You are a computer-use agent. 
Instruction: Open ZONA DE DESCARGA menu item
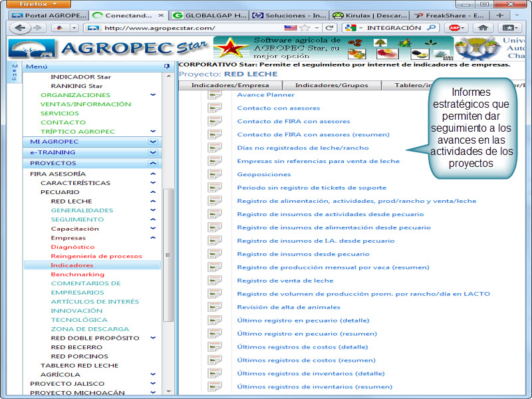(x=90, y=329)
